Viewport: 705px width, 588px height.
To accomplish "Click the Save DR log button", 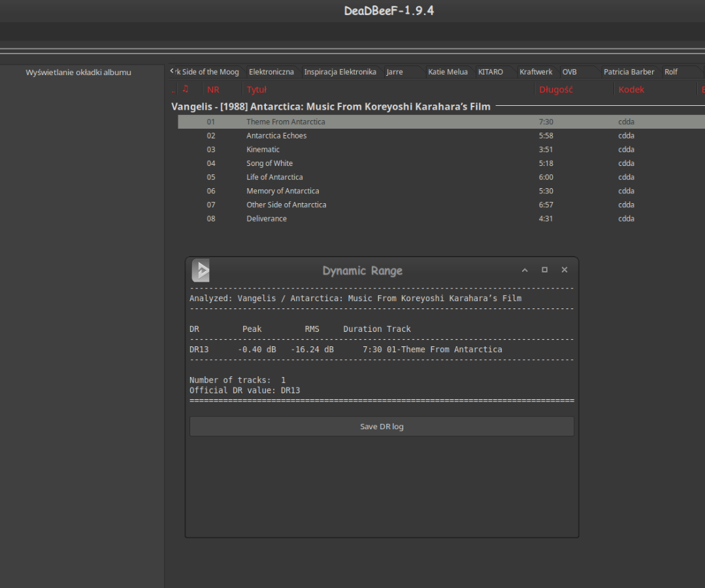I will [382, 426].
